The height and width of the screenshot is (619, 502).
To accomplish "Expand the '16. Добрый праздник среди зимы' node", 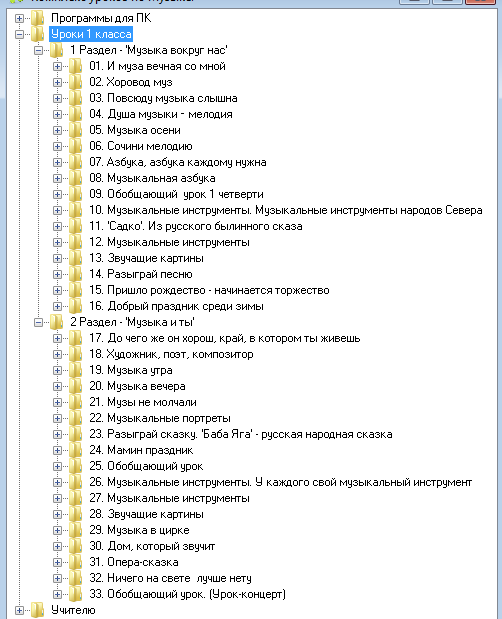I will point(57,306).
